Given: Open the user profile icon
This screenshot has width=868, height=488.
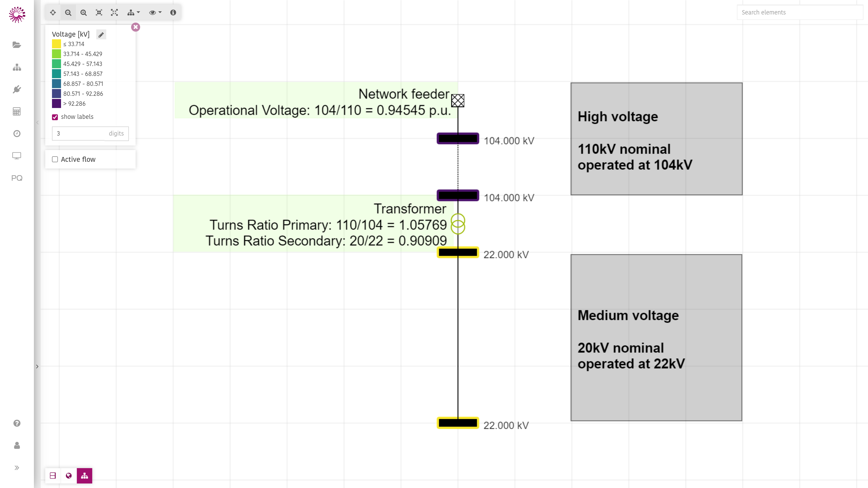Looking at the screenshot, I should 17,446.
